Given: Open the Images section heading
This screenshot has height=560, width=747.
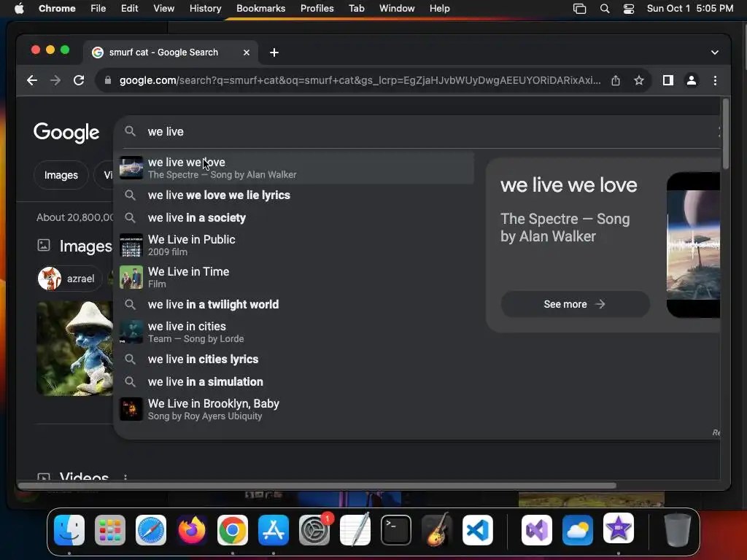Looking at the screenshot, I should coord(85,246).
